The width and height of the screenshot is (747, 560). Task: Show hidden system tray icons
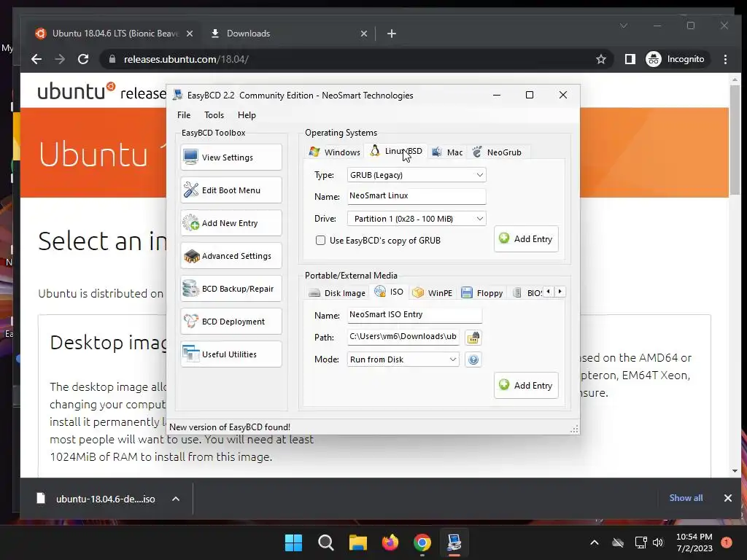(594, 542)
